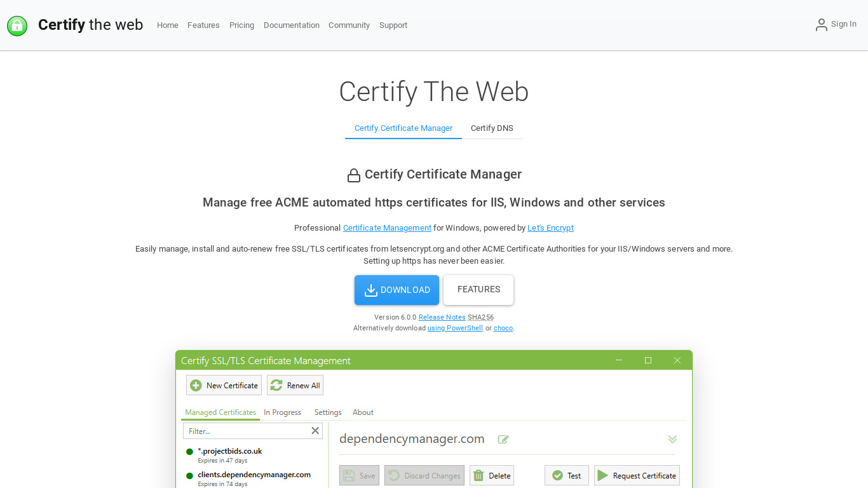Follow the choco link

point(503,329)
